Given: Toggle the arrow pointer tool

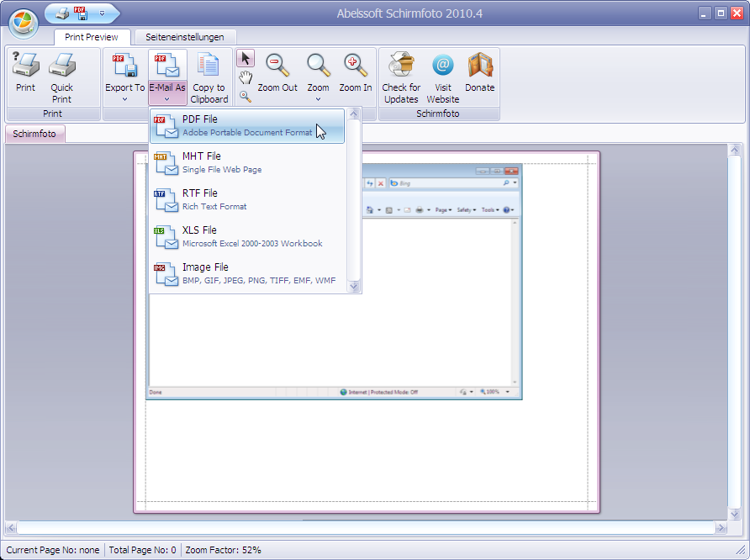Looking at the screenshot, I should coord(246,58).
